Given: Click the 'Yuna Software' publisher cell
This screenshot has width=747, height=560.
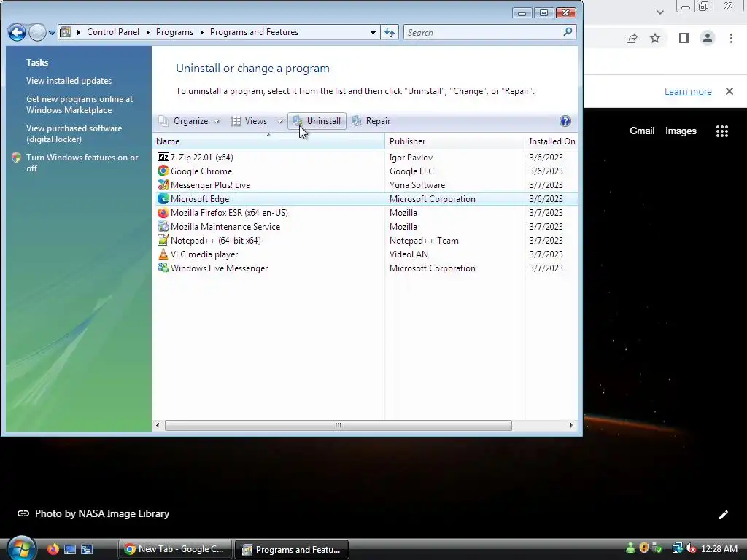Looking at the screenshot, I should pos(417,184).
